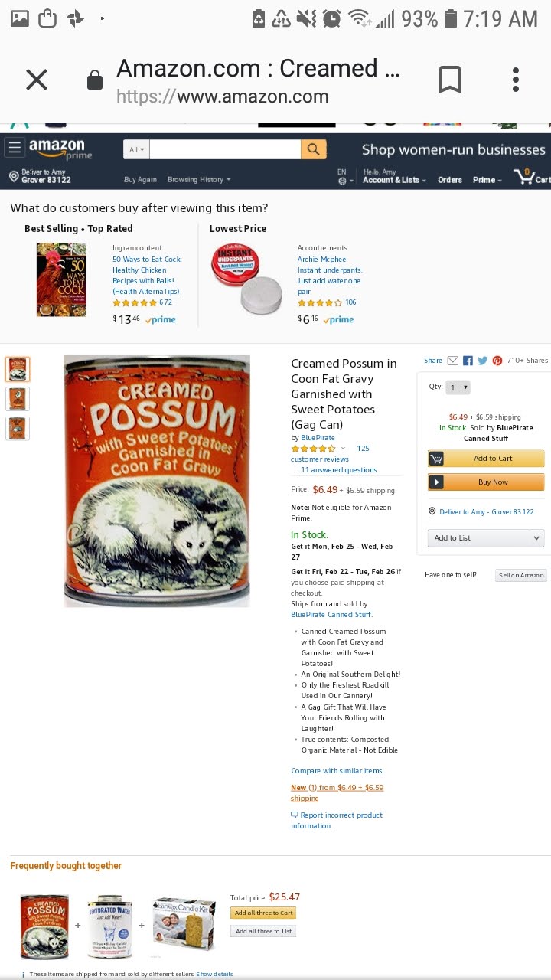Click the orange search magnifier button
The width and height of the screenshot is (551, 980).
pyautogui.click(x=314, y=149)
